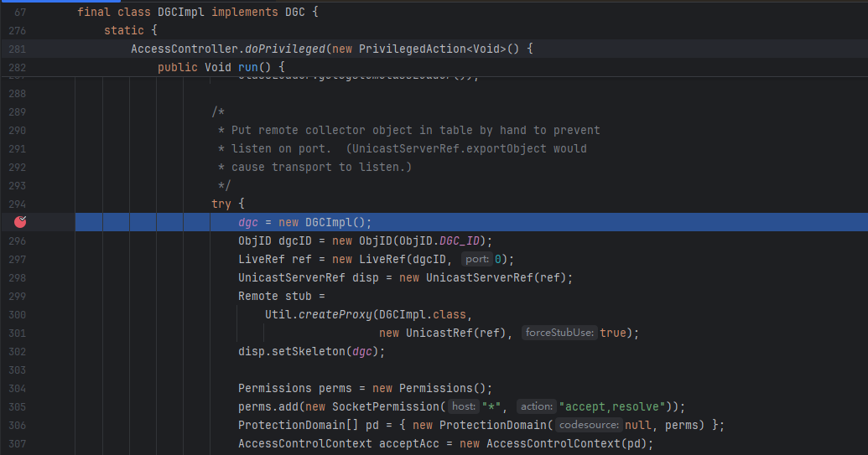Viewport: 868px width, 455px height.
Task: Click the sticky 'static {' header line
Action: [x=130, y=31]
